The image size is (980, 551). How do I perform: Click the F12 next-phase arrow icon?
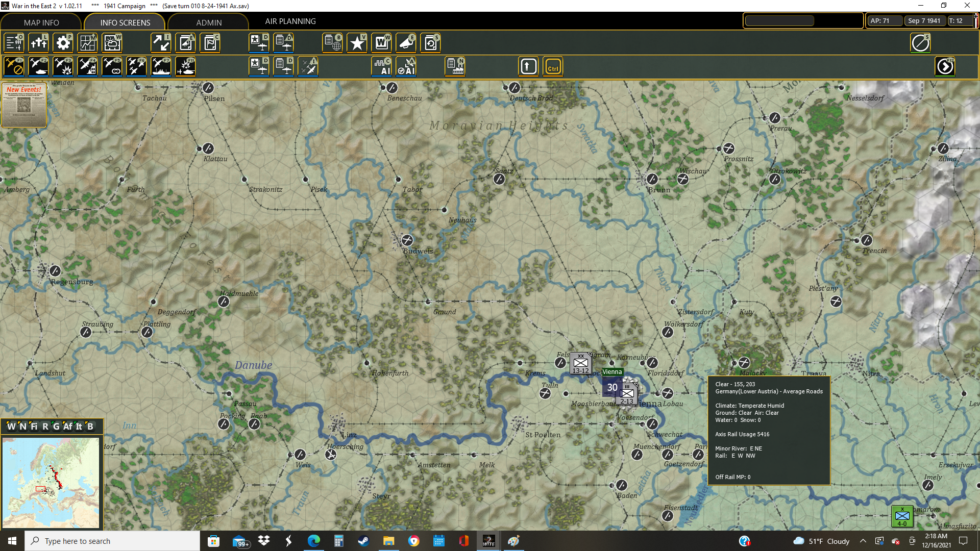coord(945,66)
